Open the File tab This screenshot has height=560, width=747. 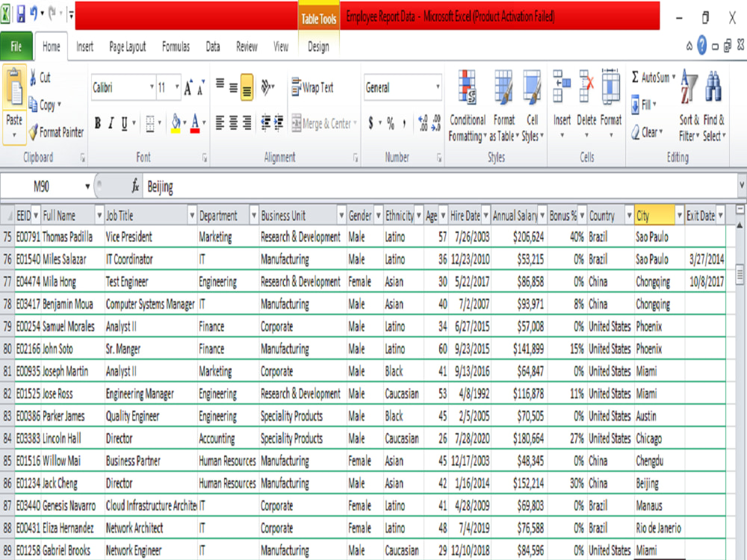click(16, 46)
